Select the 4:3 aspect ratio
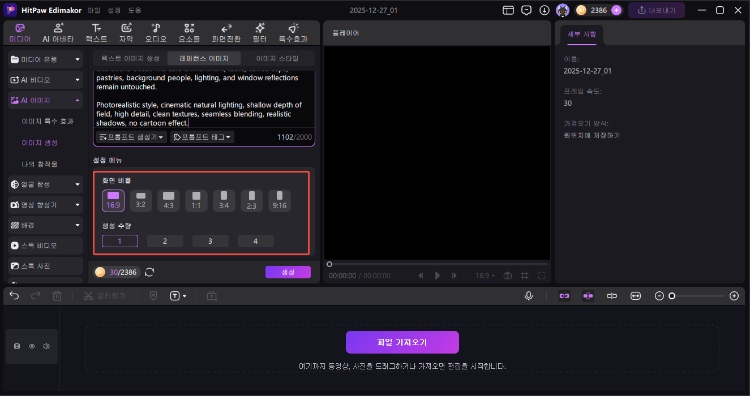 168,200
